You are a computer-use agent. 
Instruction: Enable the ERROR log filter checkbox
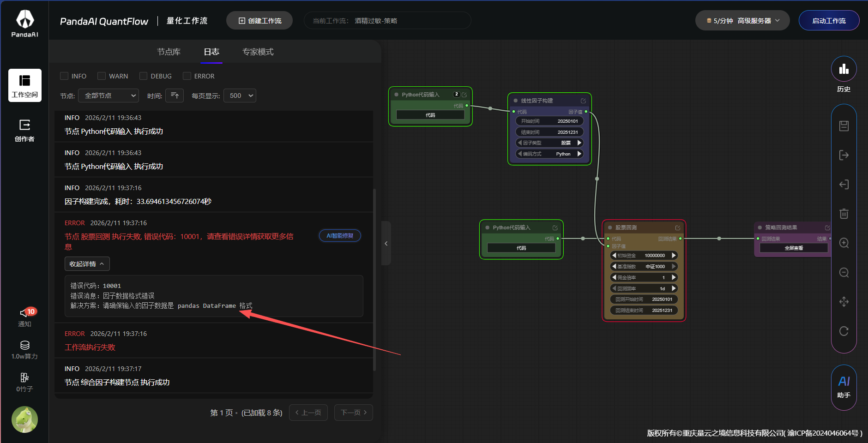point(187,76)
